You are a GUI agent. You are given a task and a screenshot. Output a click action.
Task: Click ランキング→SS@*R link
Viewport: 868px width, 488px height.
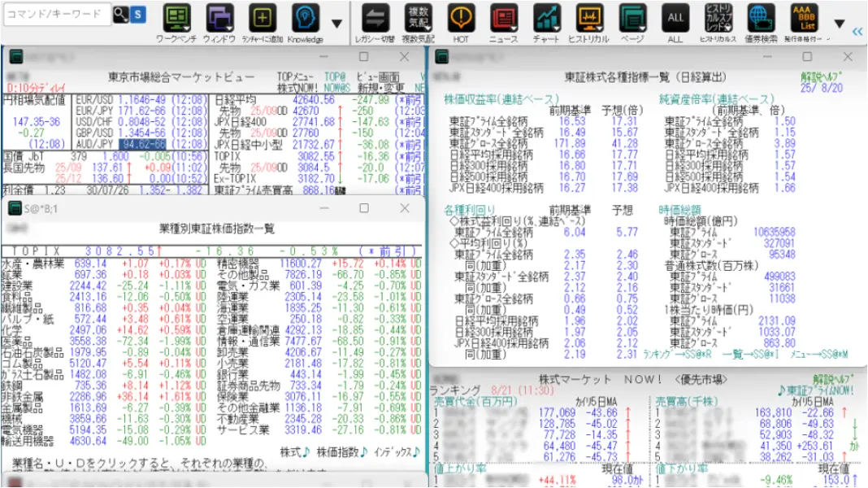pyautogui.click(x=677, y=354)
